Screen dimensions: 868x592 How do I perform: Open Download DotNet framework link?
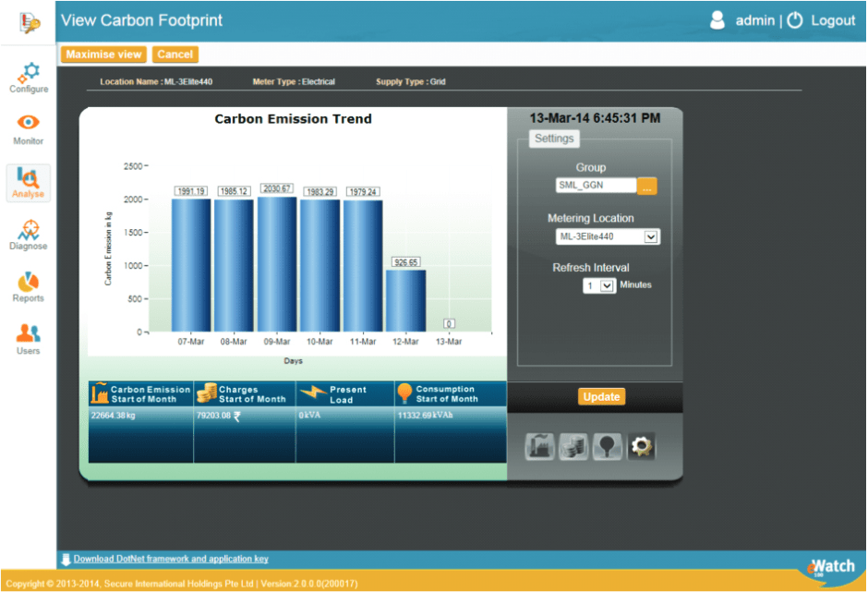click(x=171, y=559)
